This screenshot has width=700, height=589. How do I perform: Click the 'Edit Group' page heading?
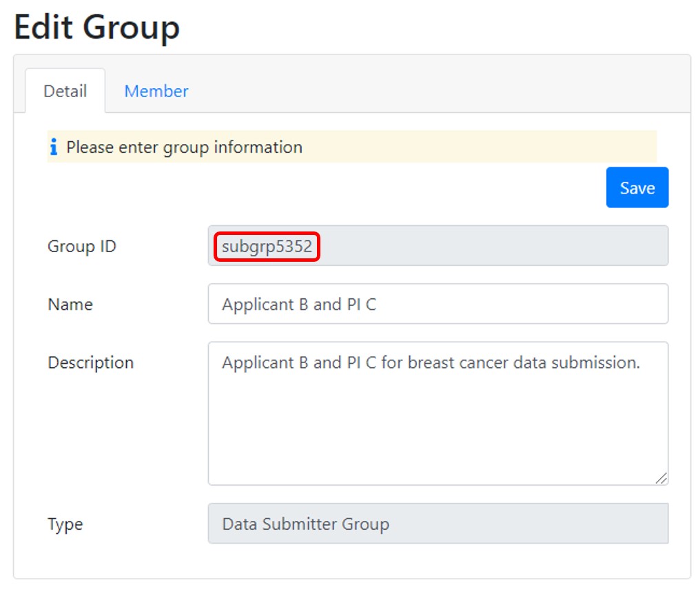click(96, 28)
